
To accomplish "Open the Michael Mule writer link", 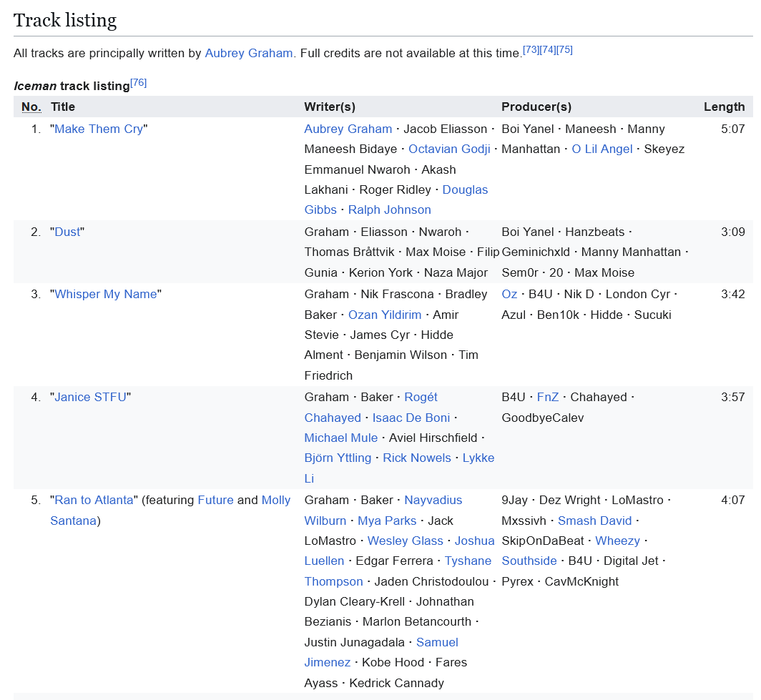I will point(340,438).
